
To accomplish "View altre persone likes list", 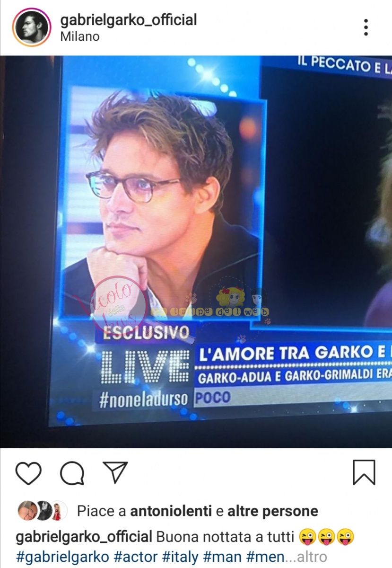I will pyautogui.click(x=273, y=511).
